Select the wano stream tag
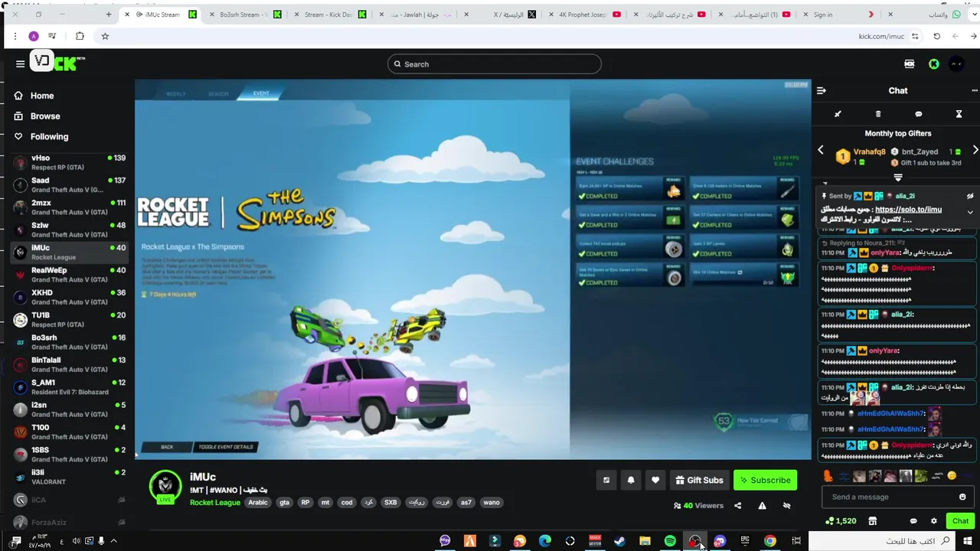The height and width of the screenshot is (551, 980). point(492,503)
